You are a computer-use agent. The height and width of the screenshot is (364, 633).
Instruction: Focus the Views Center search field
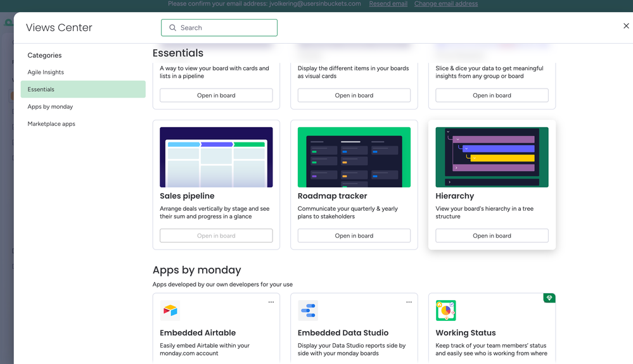[x=219, y=28]
